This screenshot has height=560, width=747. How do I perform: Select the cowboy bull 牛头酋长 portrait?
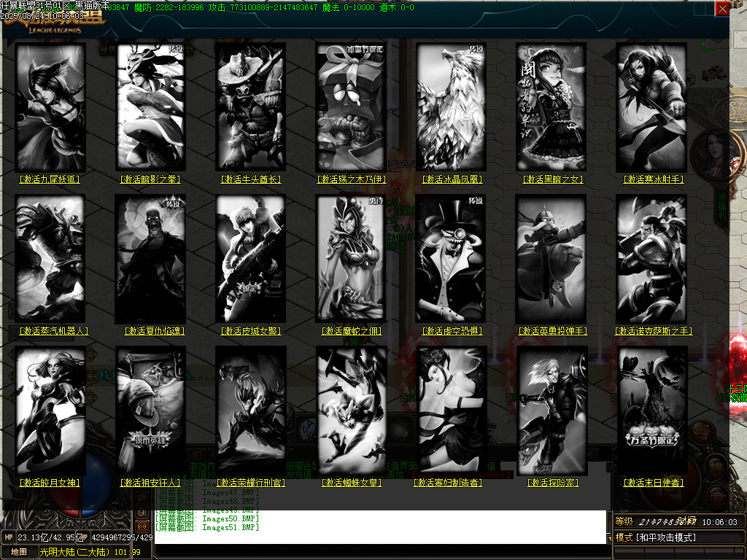(251, 107)
